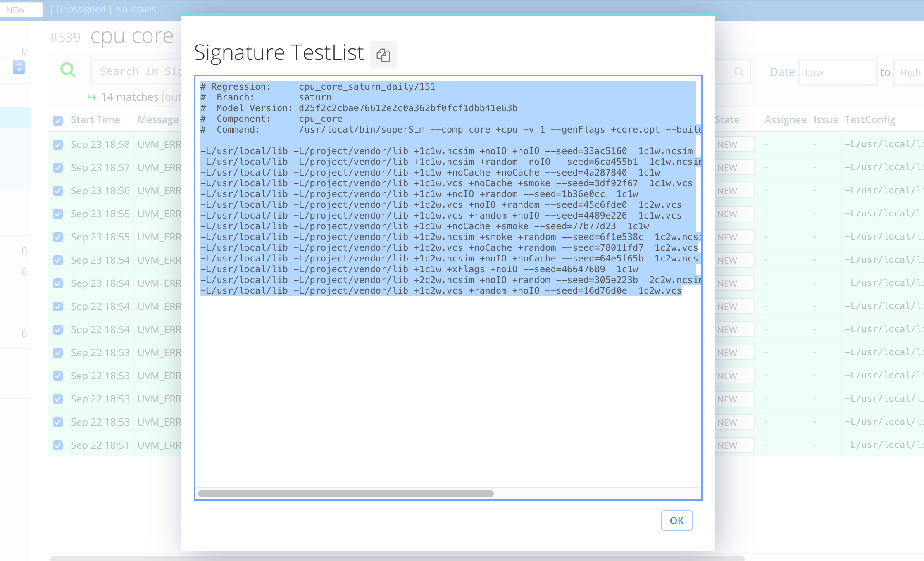924x561 pixels.
Task: Click the Date Low input field
Action: coord(838,72)
